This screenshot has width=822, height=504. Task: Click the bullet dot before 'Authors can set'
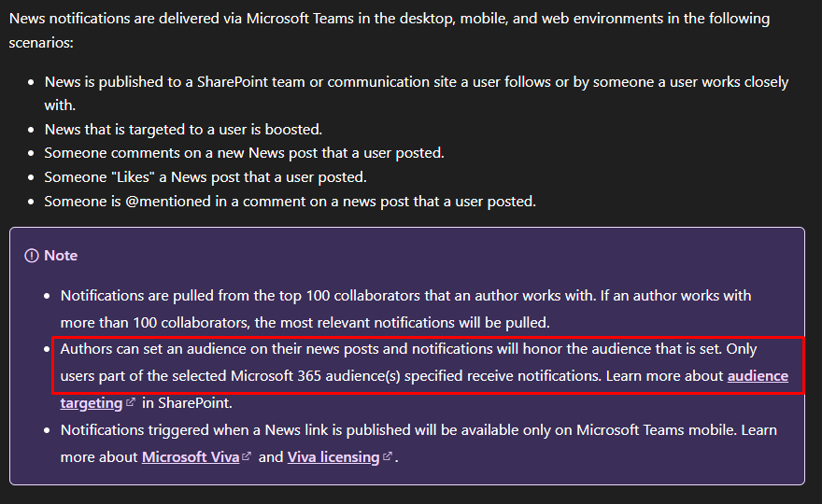47,349
